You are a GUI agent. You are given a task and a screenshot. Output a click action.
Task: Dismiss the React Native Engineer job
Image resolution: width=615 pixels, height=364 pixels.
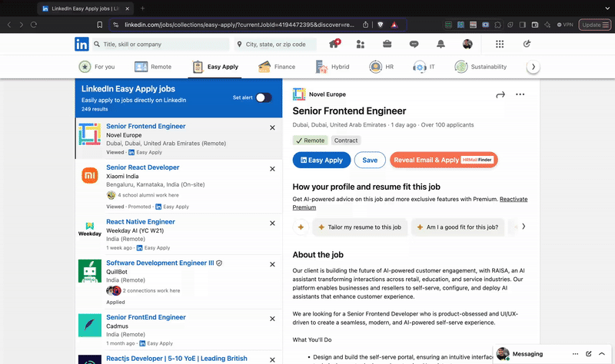272,223
